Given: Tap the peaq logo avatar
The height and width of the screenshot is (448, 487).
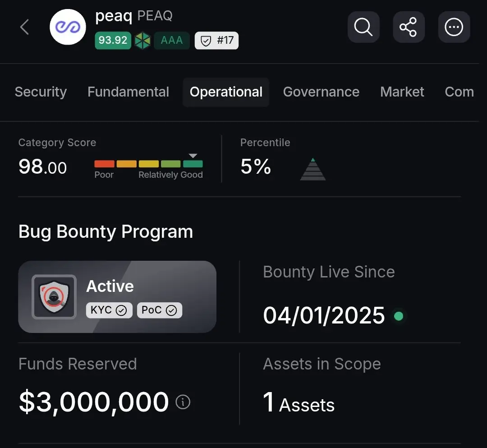Looking at the screenshot, I should click(68, 27).
